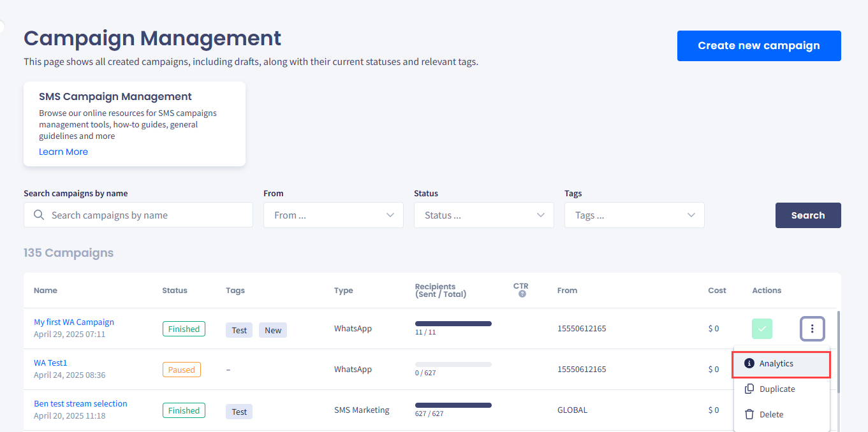Open the From filter dropdown

coord(334,215)
